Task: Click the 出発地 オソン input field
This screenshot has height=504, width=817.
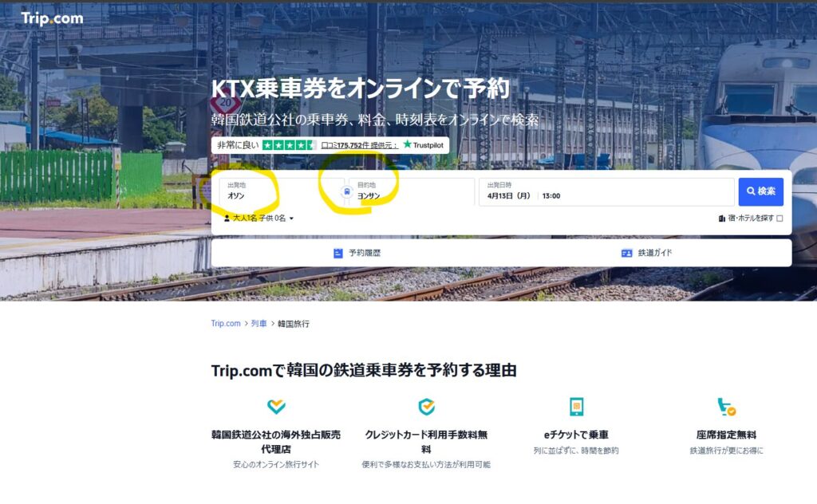Action: 276,191
